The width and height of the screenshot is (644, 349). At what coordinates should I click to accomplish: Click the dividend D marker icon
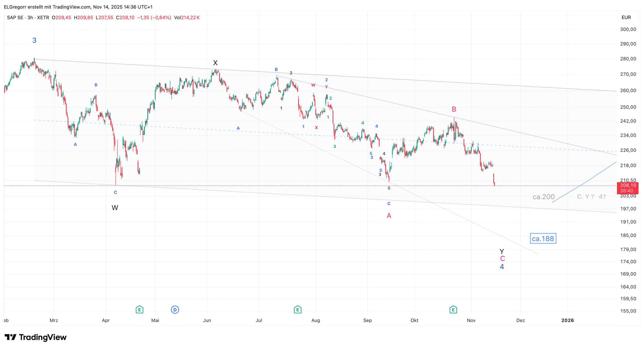point(175,310)
